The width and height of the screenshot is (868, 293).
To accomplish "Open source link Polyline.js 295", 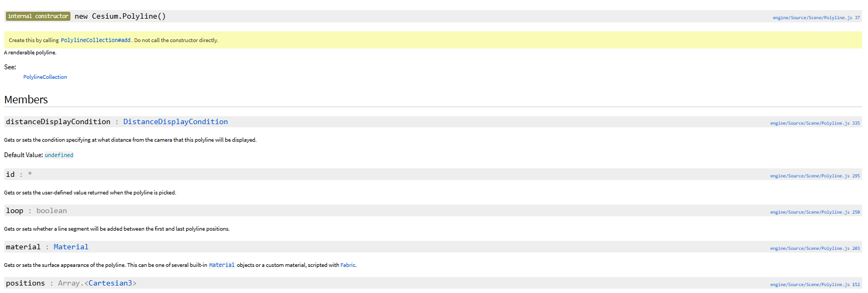I will pyautogui.click(x=815, y=176).
